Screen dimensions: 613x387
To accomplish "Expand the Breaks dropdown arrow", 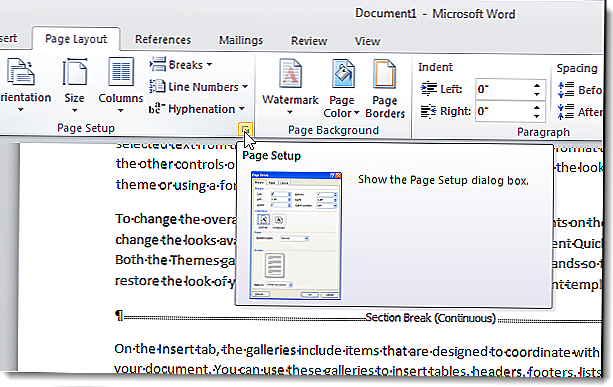I will point(209,64).
